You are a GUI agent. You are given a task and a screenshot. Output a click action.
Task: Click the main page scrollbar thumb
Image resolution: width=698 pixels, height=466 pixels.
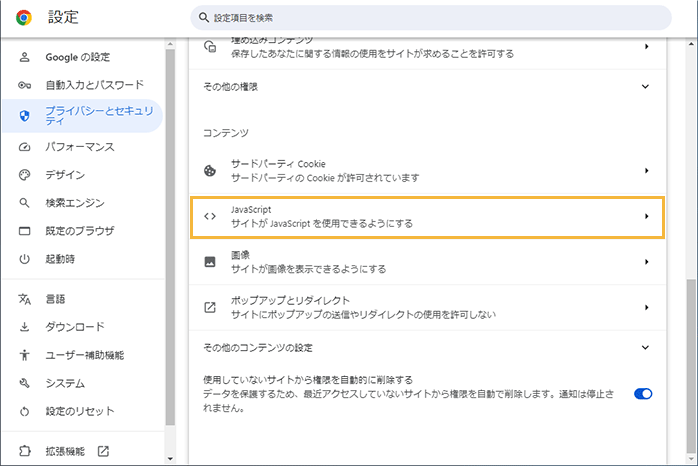[690, 365]
